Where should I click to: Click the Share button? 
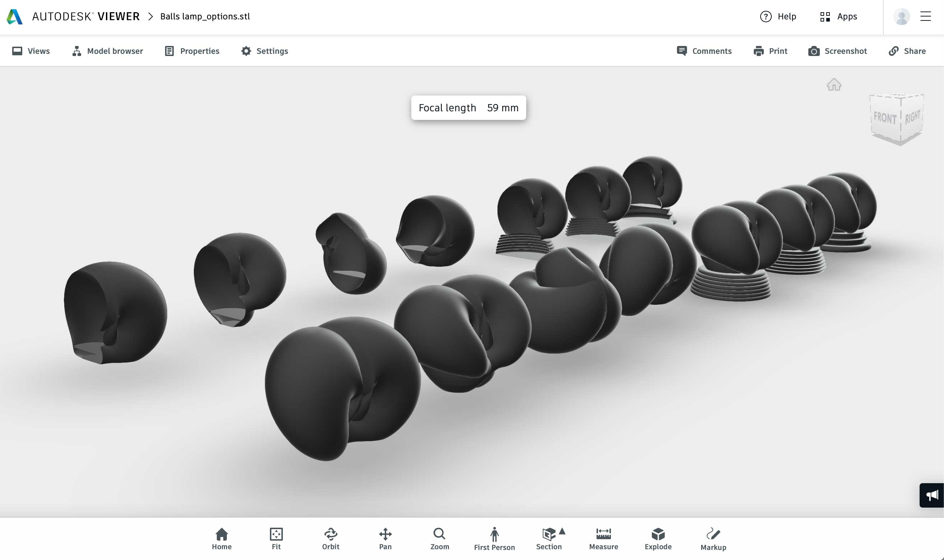(x=907, y=51)
